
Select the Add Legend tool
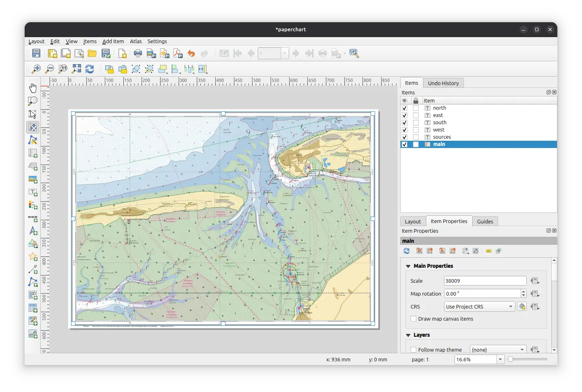tap(33, 205)
